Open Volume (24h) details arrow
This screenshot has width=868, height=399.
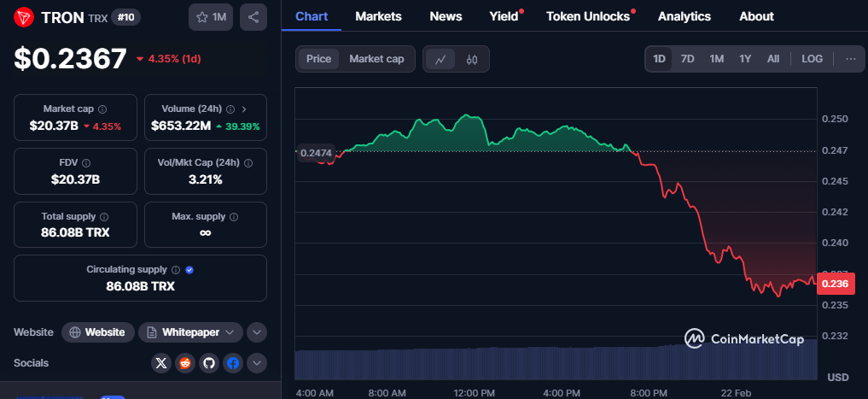click(244, 109)
